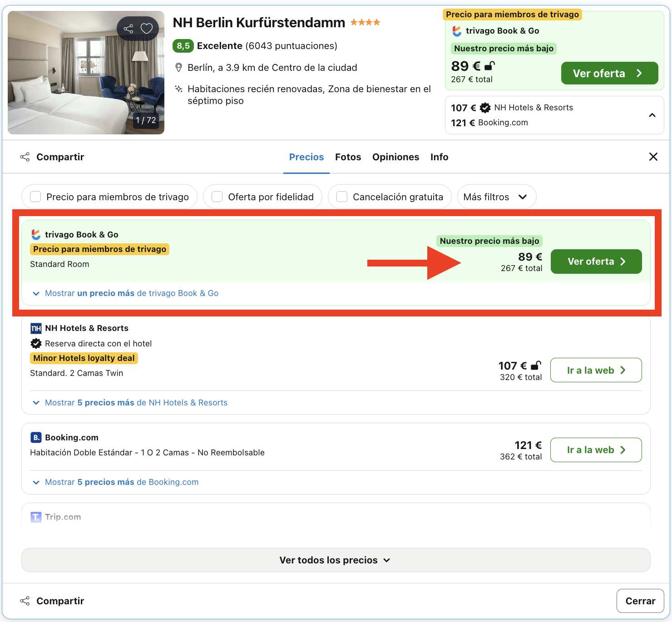Select the Trip.com logo icon
The width and height of the screenshot is (672, 622).
35,517
